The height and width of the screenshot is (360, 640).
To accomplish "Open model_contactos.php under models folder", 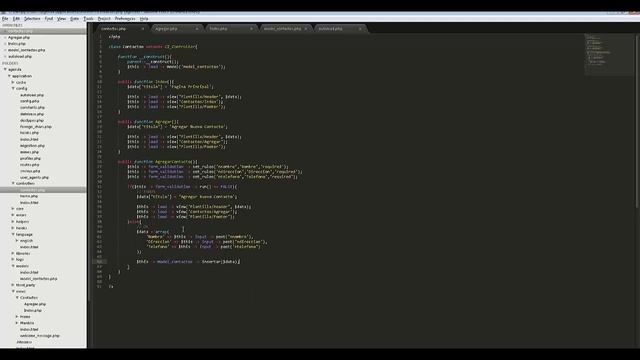I will pyautogui.click(x=39, y=279).
